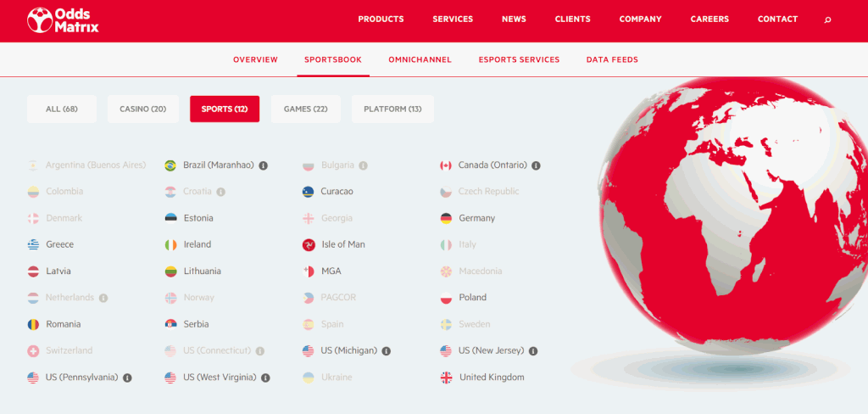Click the OddsMatrix logo
Screen dimensions: 868x414
(63, 20)
